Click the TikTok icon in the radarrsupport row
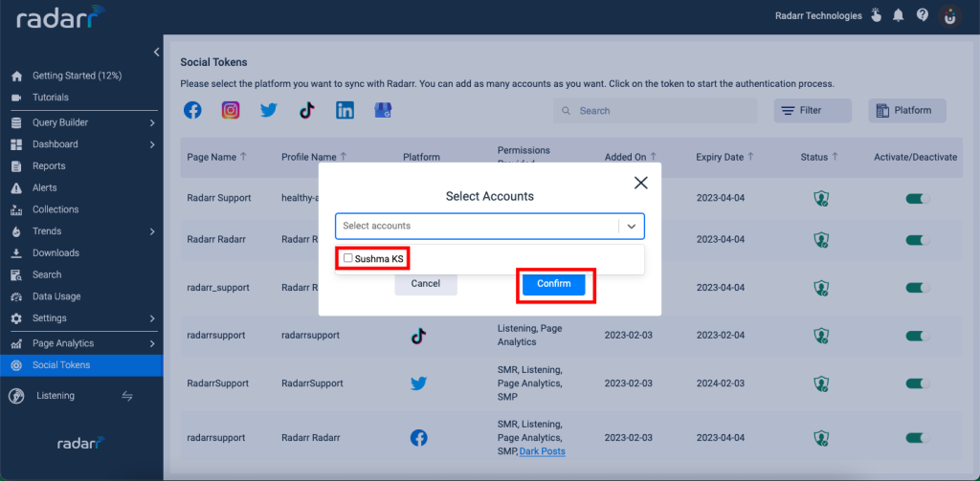 (418, 337)
